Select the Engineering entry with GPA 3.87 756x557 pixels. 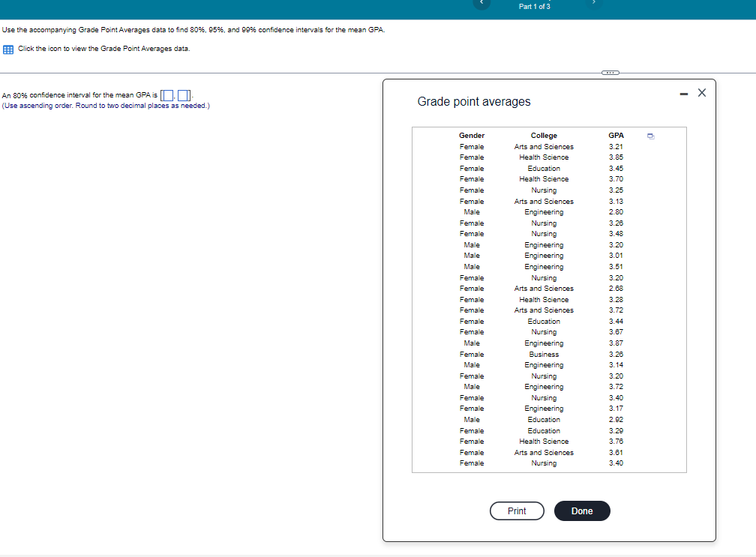click(544, 343)
